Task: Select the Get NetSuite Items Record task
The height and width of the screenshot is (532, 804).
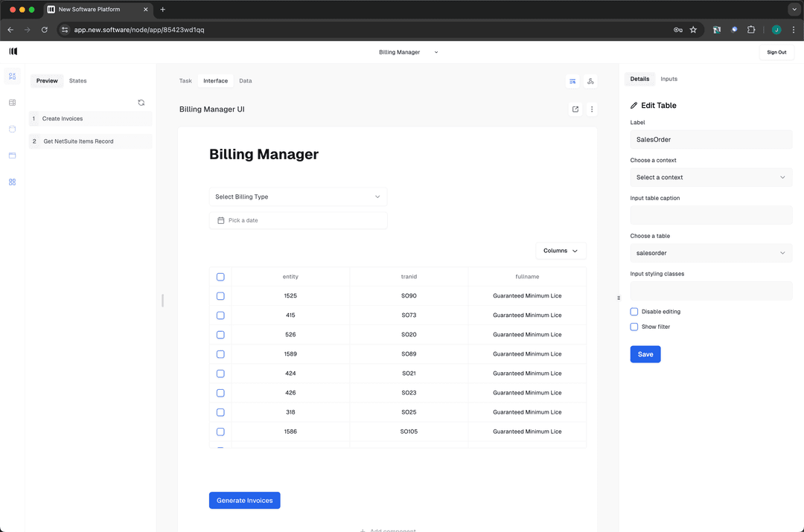Action: [x=91, y=141]
